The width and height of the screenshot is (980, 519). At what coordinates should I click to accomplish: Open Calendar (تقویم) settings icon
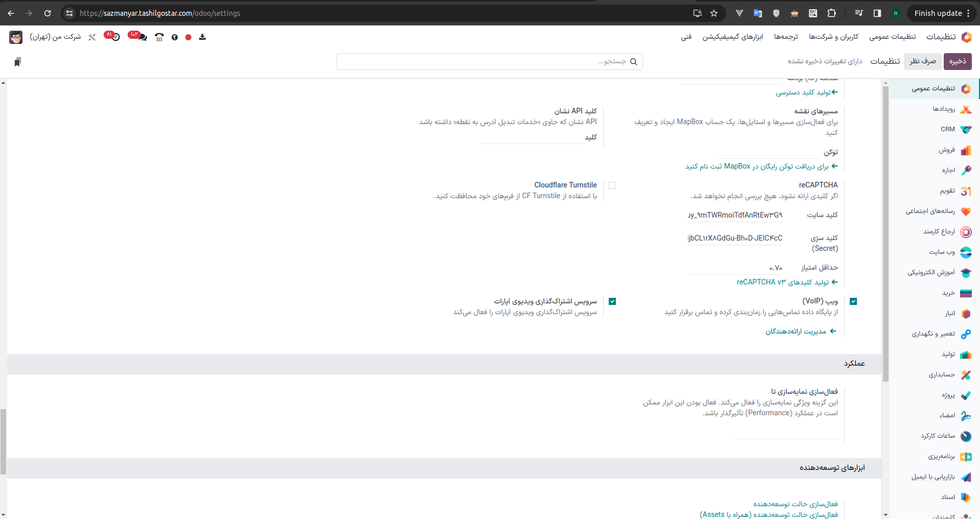pyautogui.click(x=966, y=191)
